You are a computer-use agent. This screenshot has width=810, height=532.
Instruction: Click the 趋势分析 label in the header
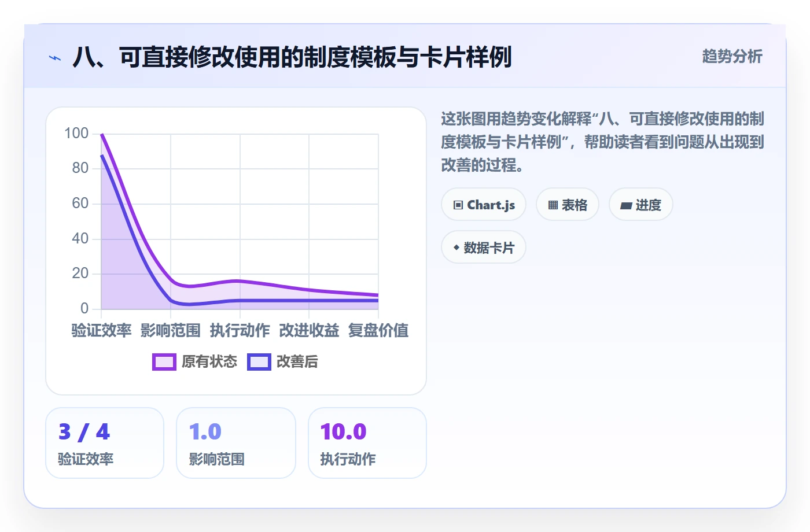[732, 57]
